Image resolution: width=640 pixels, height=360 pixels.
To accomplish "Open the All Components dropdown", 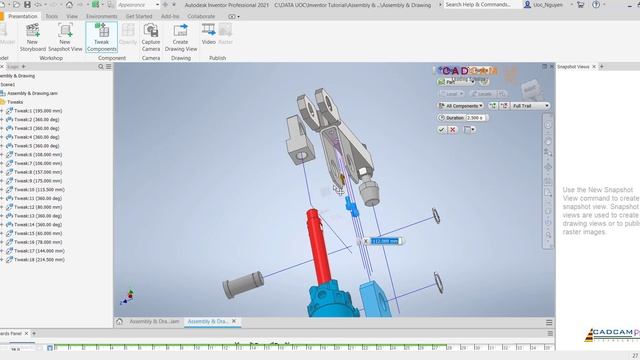I will coord(460,106).
